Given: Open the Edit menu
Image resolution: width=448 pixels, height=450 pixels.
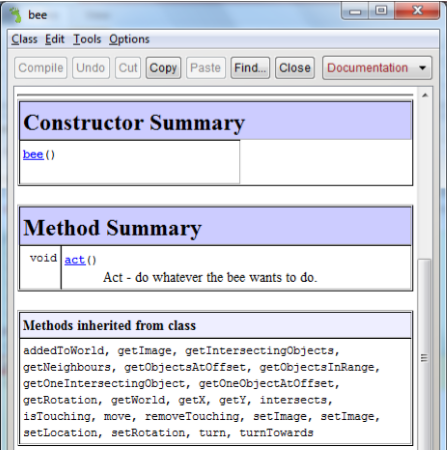Looking at the screenshot, I should pyautogui.click(x=55, y=39).
